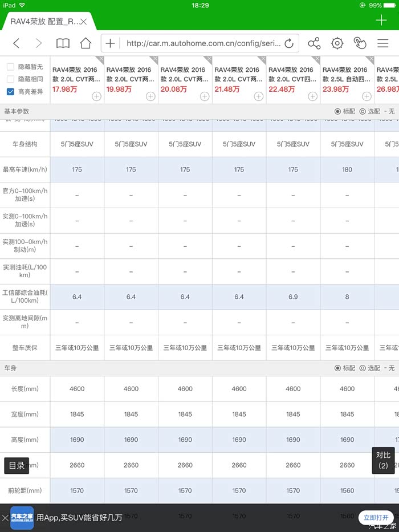
Task: Tap the gesture hand icon
Action: click(360, 43)
